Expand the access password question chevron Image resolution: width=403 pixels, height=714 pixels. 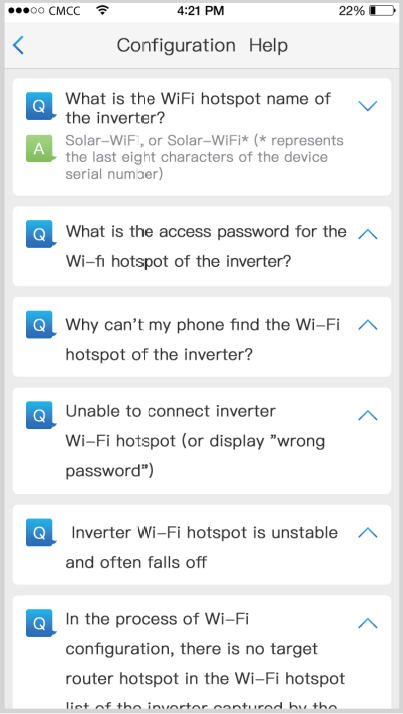click(368, 234)
